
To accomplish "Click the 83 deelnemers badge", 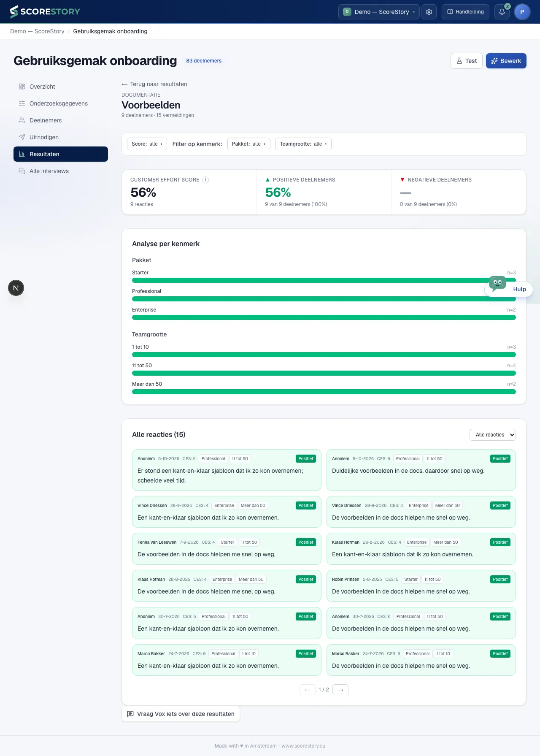I will tap(204, 61).
